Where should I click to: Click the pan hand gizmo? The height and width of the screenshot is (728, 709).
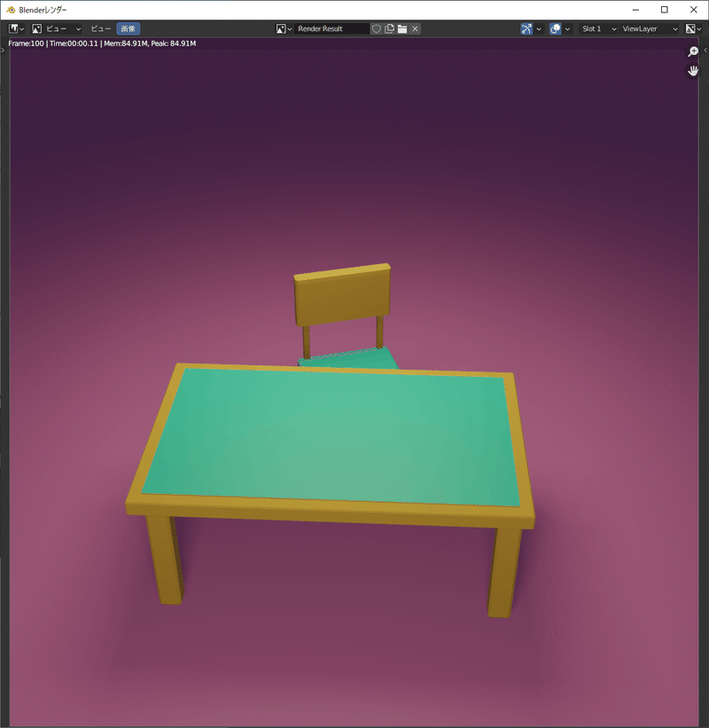(693, 71)
